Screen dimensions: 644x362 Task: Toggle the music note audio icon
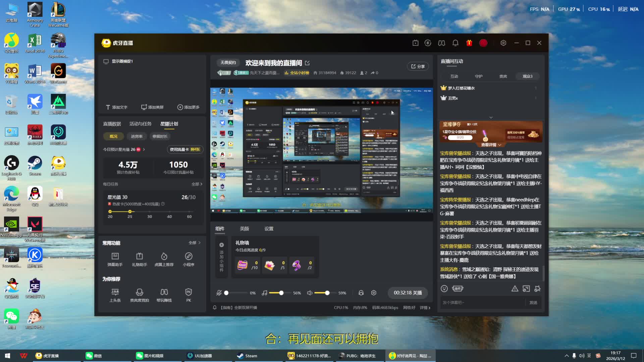click(x=264, y=293)
